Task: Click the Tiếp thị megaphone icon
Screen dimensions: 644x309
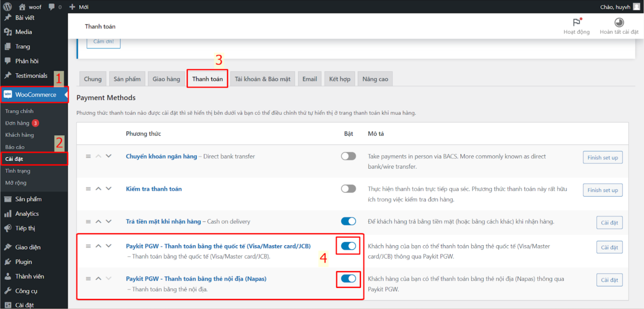Action: pyautogui.click(x=8, y=228)
